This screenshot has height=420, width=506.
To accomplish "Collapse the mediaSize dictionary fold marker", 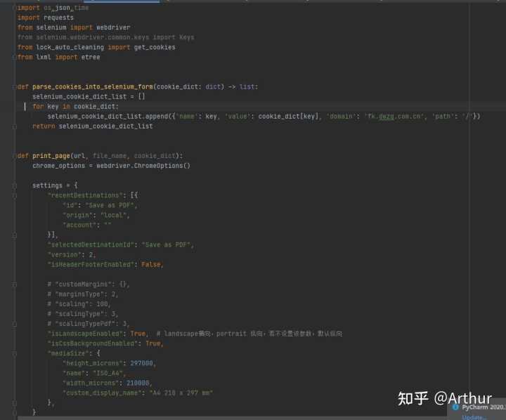I will point(15,353).
